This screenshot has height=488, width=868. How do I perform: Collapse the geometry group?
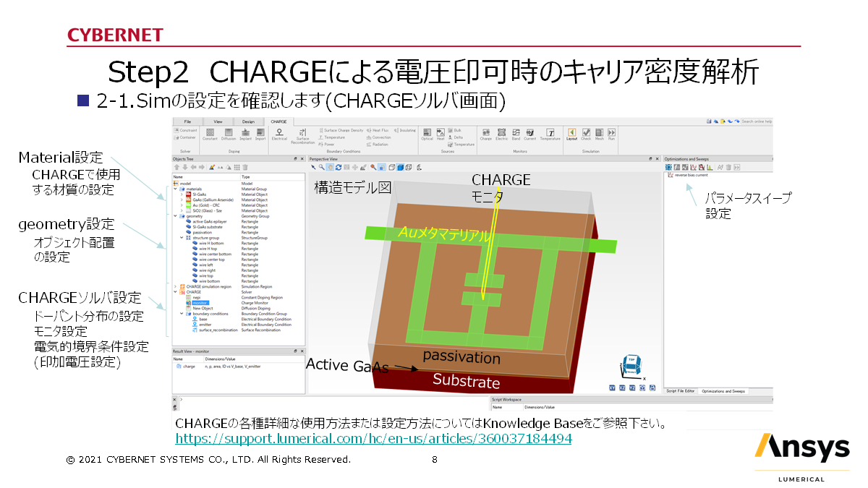click(x=174, y=215)
